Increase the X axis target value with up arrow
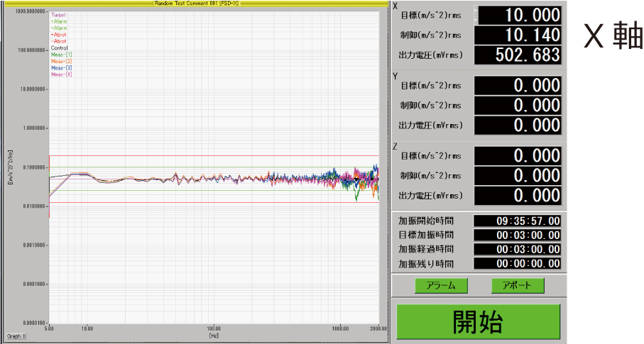644x344 pixels. click(x=476, y=11)
